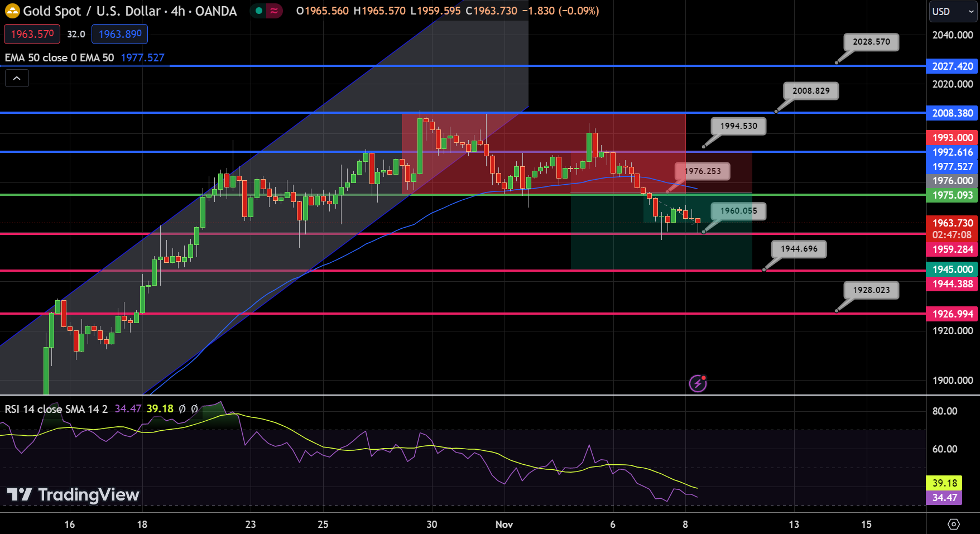
Task: Click the green market status dot
Action: 259,11
